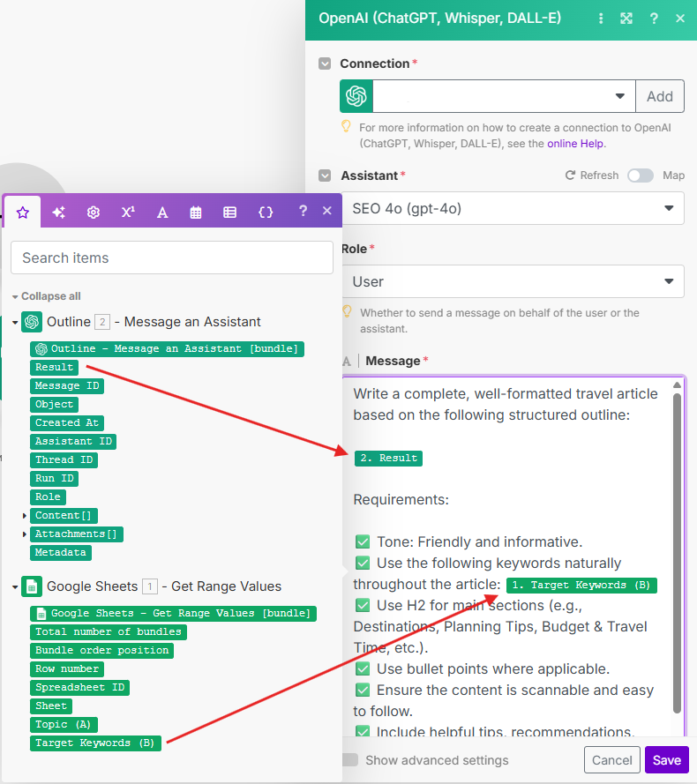Close the OpenAI module dialog
Screen dimensions: 697x784
(680, 19)
